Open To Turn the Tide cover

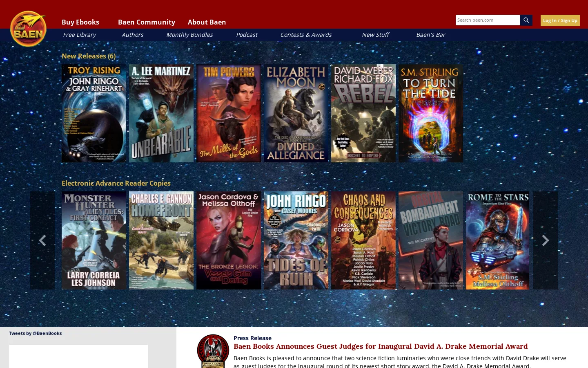[431, 113]
